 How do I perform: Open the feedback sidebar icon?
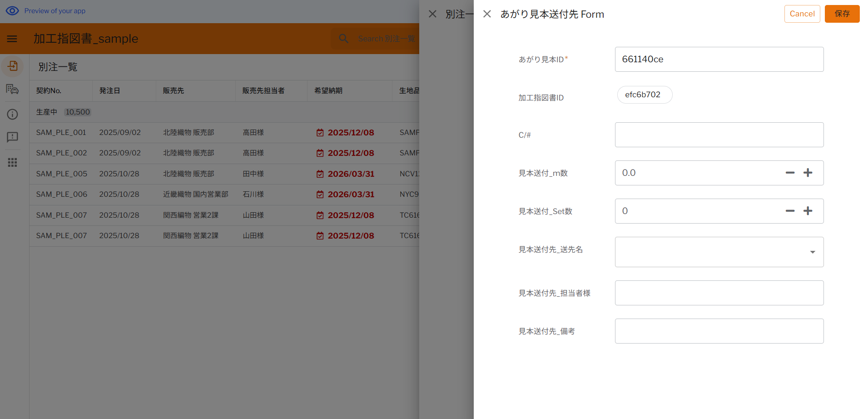[13, 137]
